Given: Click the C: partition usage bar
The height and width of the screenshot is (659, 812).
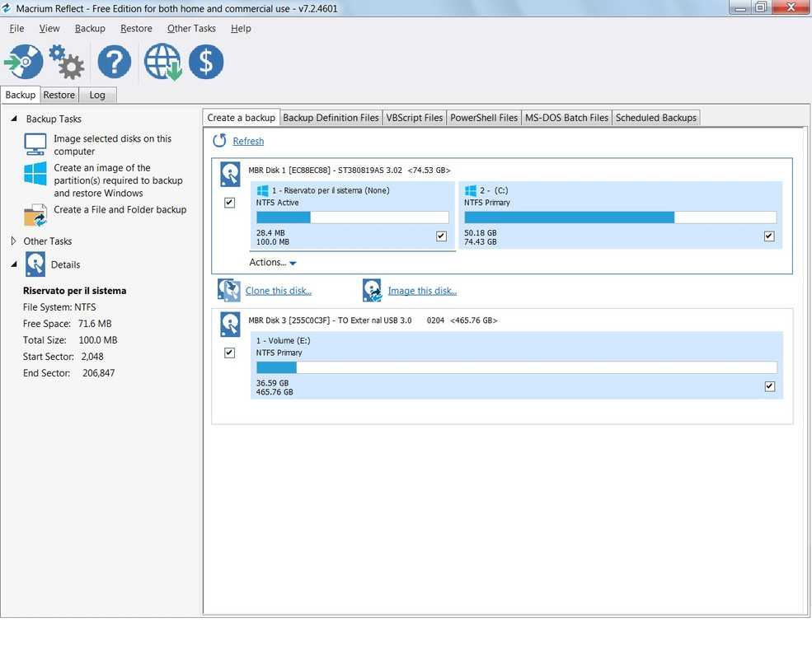Looking at the screenshot, I should click(621, 217).
